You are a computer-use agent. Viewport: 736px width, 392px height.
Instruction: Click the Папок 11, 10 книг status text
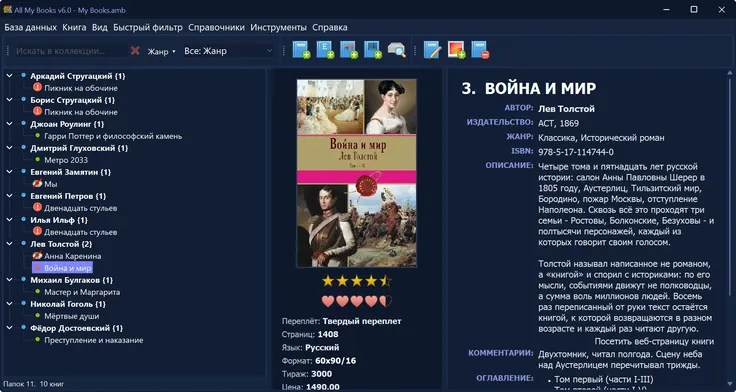[x=33, y=384]
